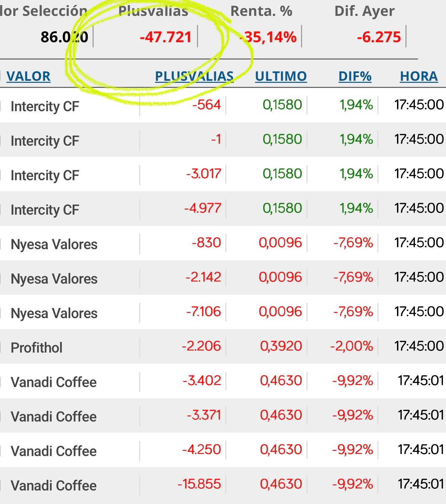The width and height of the screenshot is (446, 504).
Task: Select Vanadi Coffee -4.250 plusvalías cell
Action: 201,449
